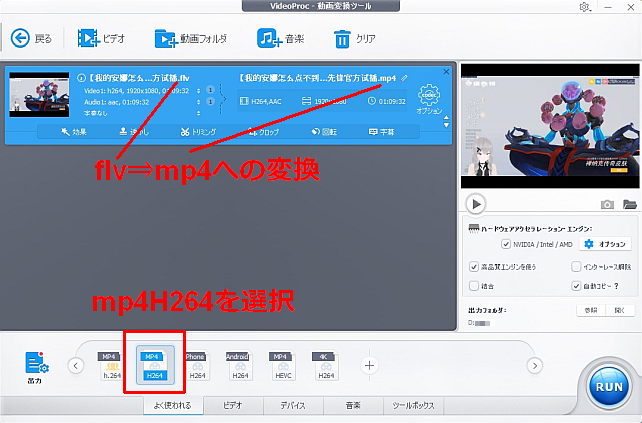Show next format presets arrow
This screenshot has width=642, height=423.
coord(534,366)
